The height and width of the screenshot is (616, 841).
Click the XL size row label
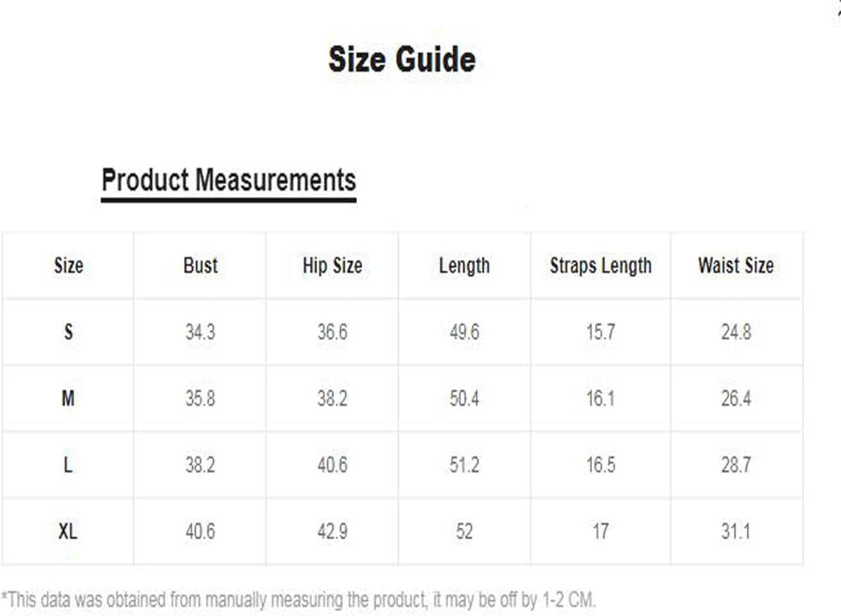68,531
